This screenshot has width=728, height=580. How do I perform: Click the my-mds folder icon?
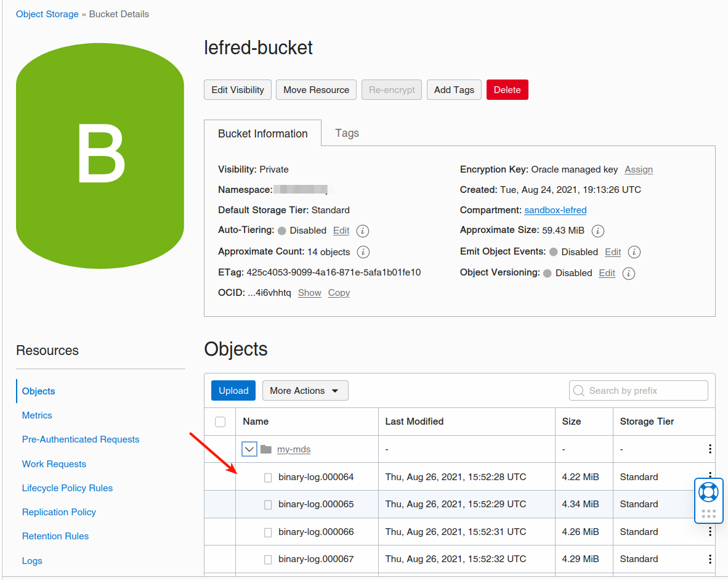pos(266,449)
